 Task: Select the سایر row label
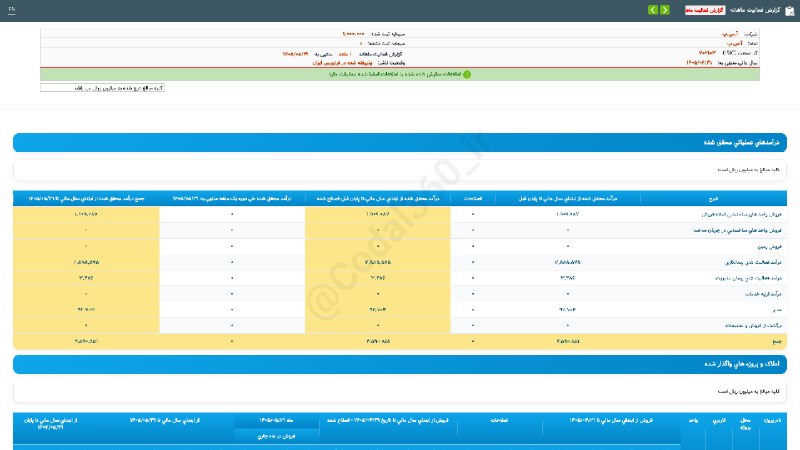click(776, 310)
